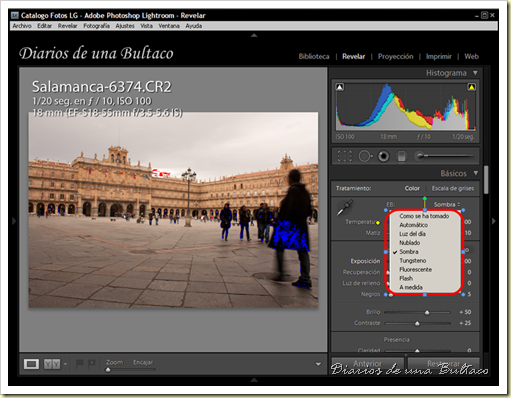This screenshot has width=511, height=398.
Task: Open toolbar content options arrow
Action: (x=318, y=364)
